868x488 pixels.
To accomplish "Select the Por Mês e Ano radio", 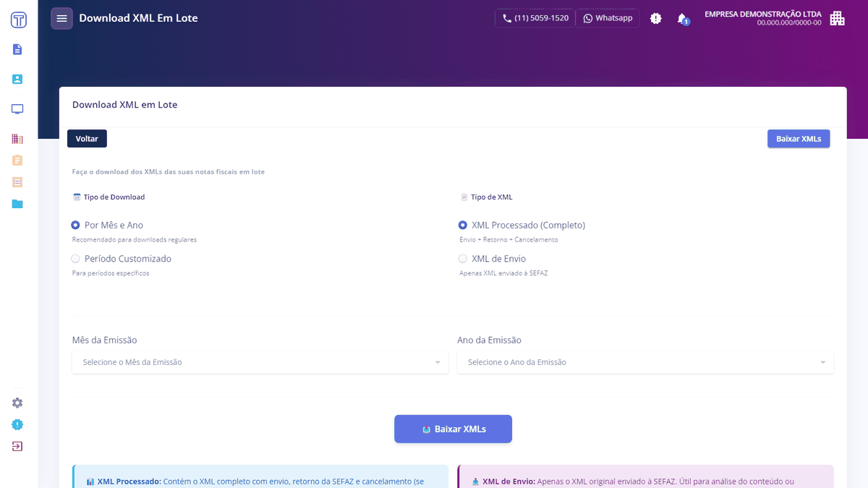I will pyautogui.click(x=75, y=225).
